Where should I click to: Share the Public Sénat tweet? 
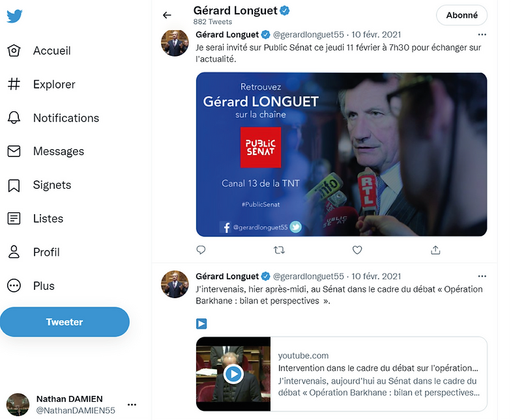coord(435,249)
